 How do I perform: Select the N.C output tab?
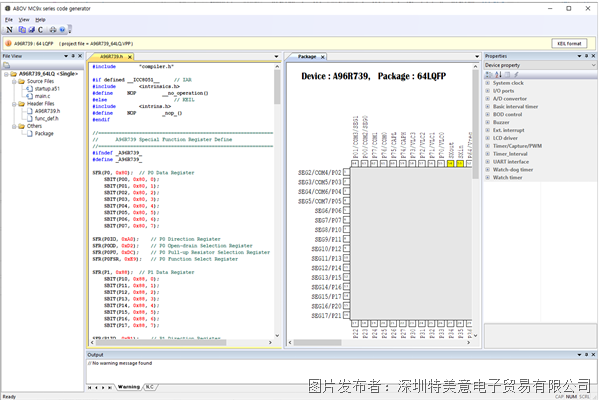coord(150,387)
